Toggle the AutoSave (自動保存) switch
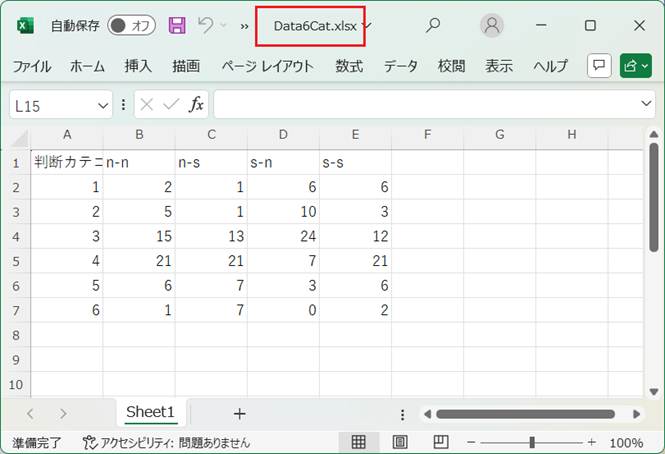This screenshot has height=454, width=665. (132, 26)
